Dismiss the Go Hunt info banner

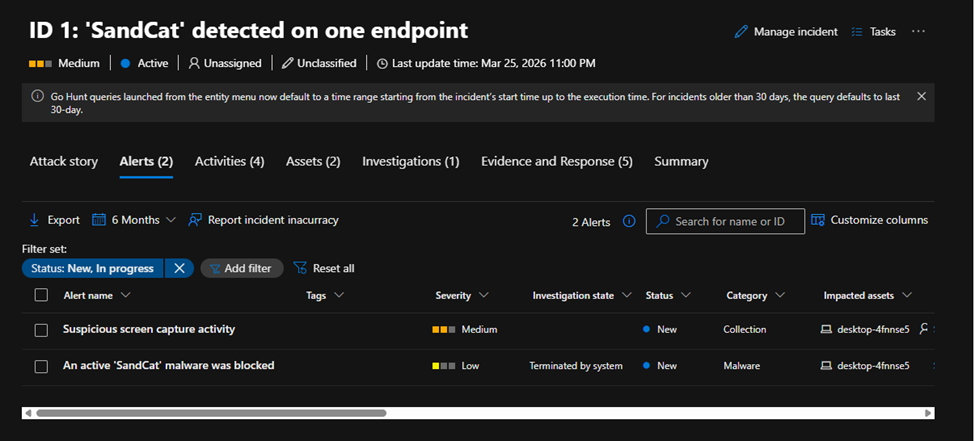[921, 96]
